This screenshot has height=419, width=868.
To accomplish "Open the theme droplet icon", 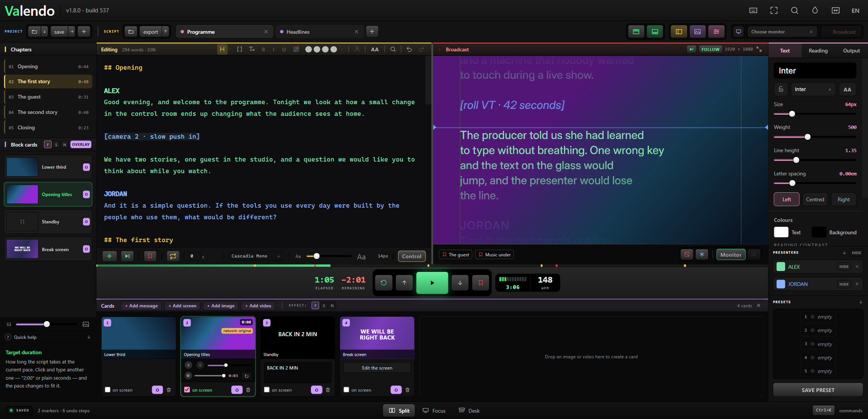I will 815,10.
